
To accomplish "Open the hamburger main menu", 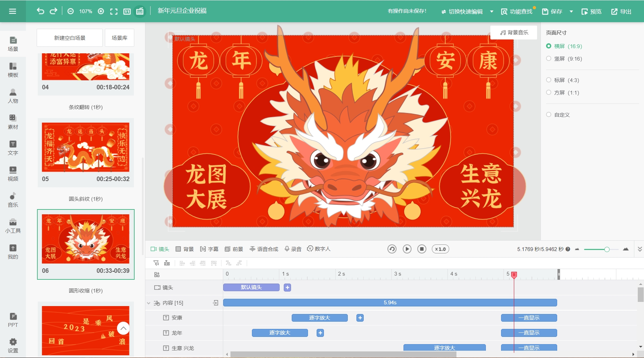I will (x=12, y=11).
